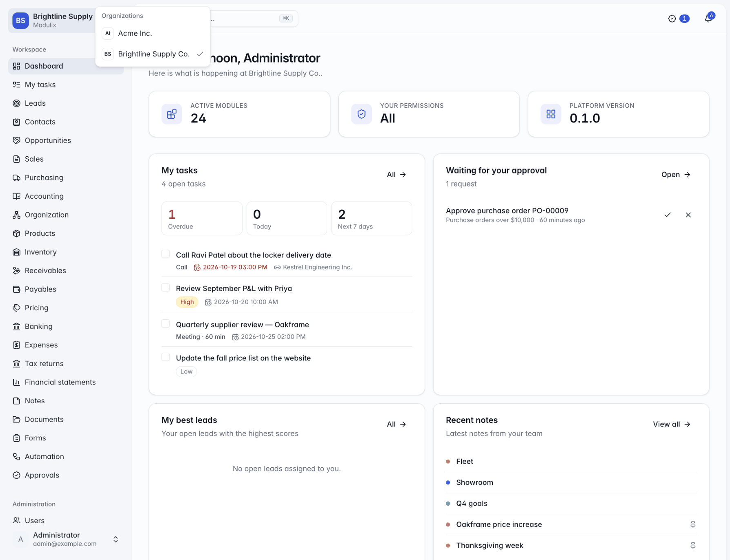
Task: Expand the Administrator account menu chevron
Action: [x=116, y=539]
